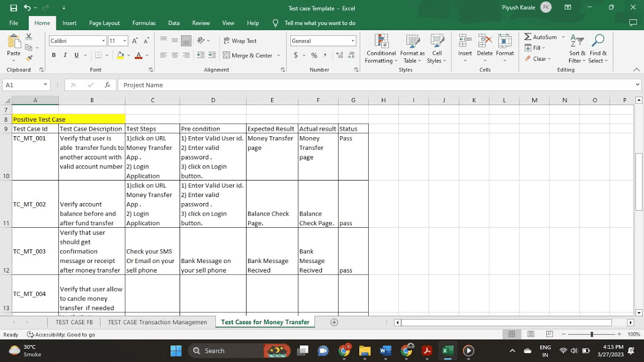Click the Percent Style icon

point(314,55)
